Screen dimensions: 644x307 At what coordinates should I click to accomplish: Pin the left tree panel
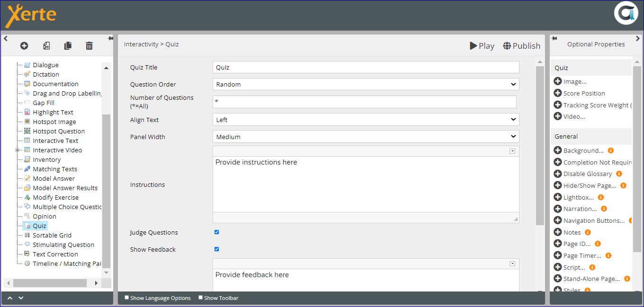(110, 38)
